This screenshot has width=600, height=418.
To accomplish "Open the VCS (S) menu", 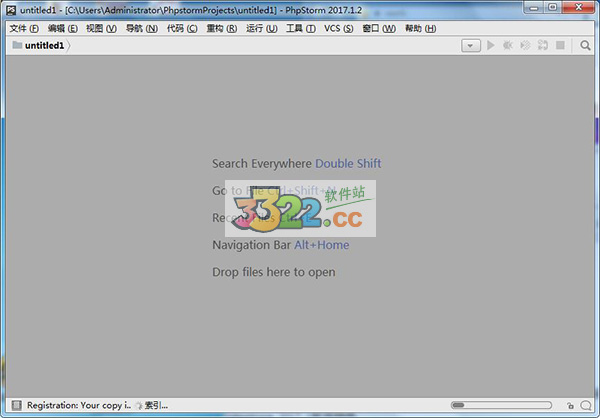I will pos(339,28).
